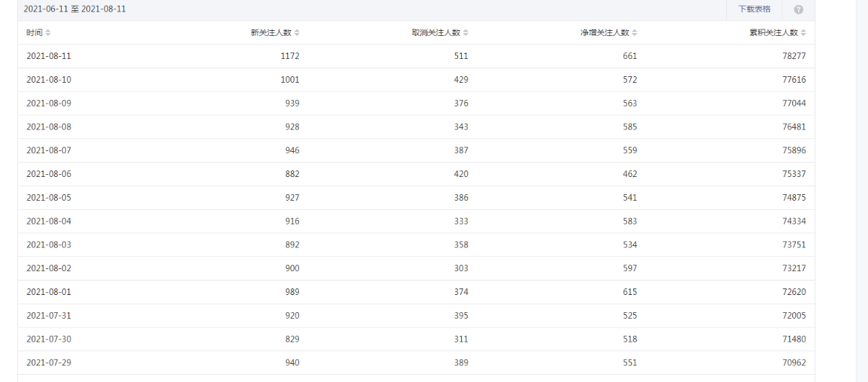Click cumulative value 78277

(794, 56)
